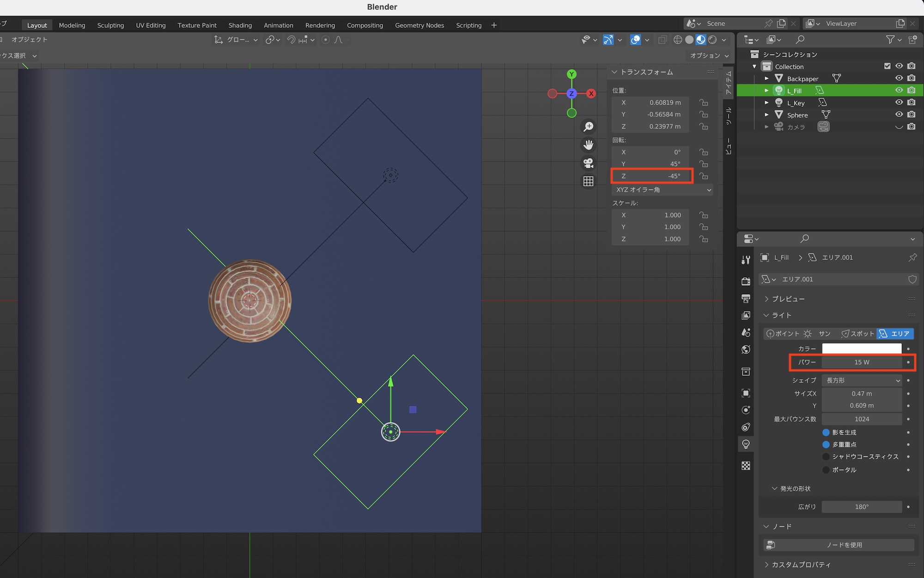Open the light shape dropdown
Image resolution: width=924 pixels, height=578 pixels.
(862, 380)
